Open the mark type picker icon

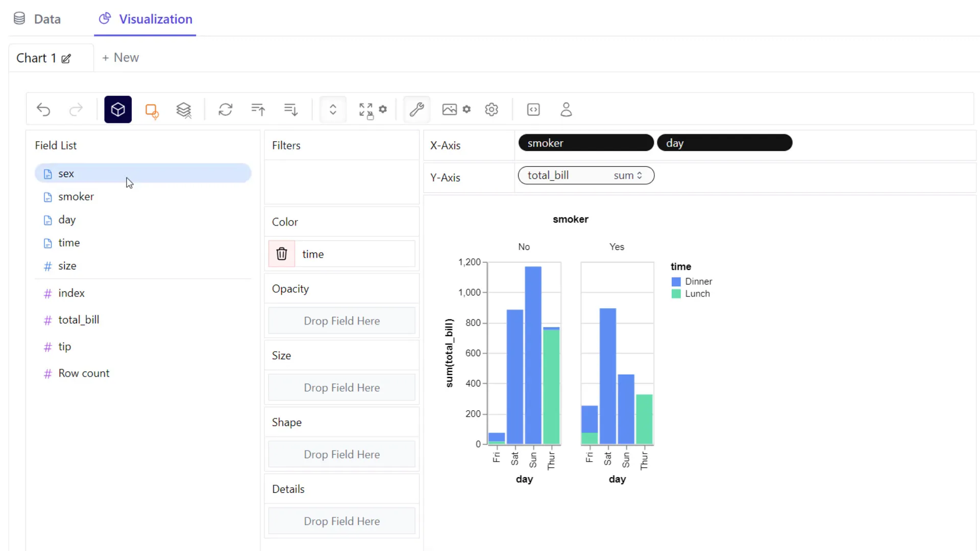[x=152, y=109]
